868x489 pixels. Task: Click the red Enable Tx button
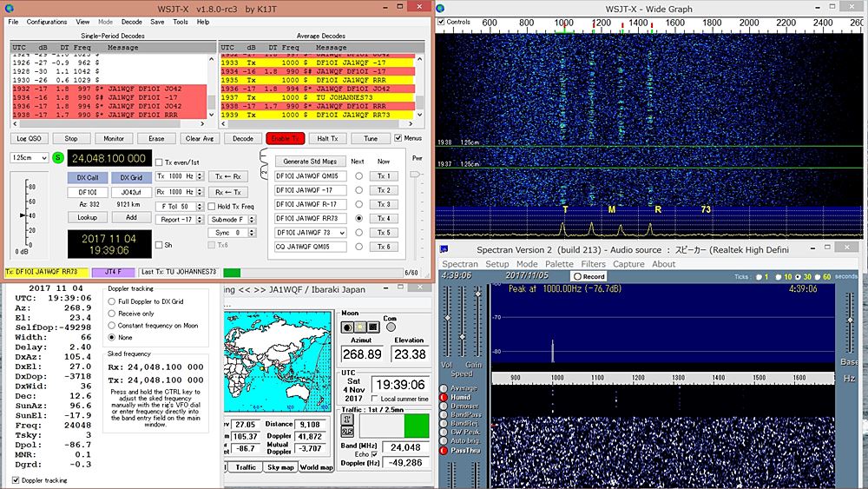(285, 138)
